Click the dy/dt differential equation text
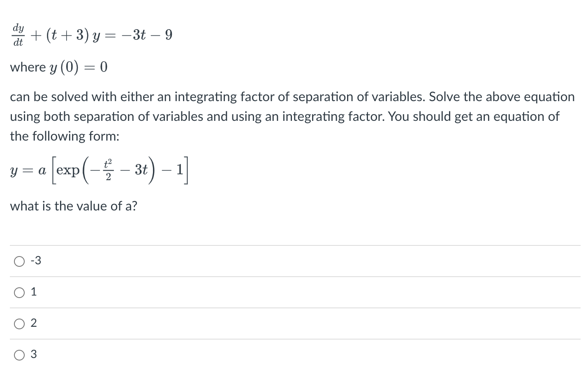Image resolution: width=588 pixels, height=379 pixels. (90, 35)
